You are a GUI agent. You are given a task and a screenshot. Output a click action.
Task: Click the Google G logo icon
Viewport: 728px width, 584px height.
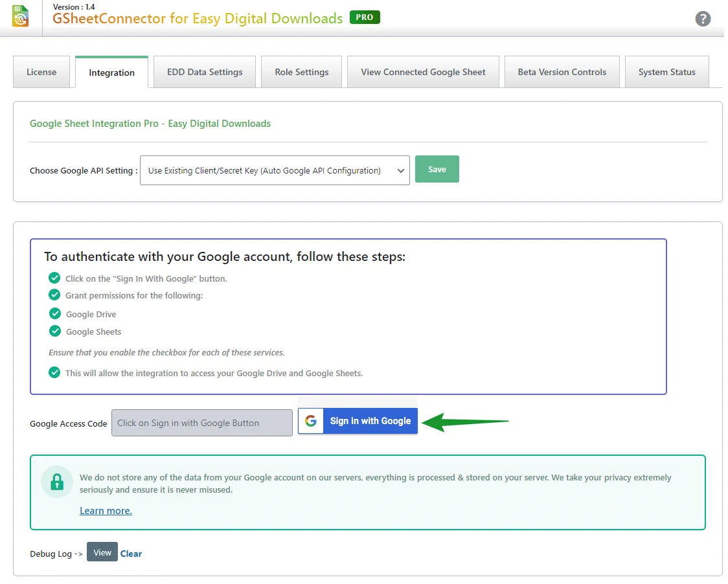coord(311,421)
